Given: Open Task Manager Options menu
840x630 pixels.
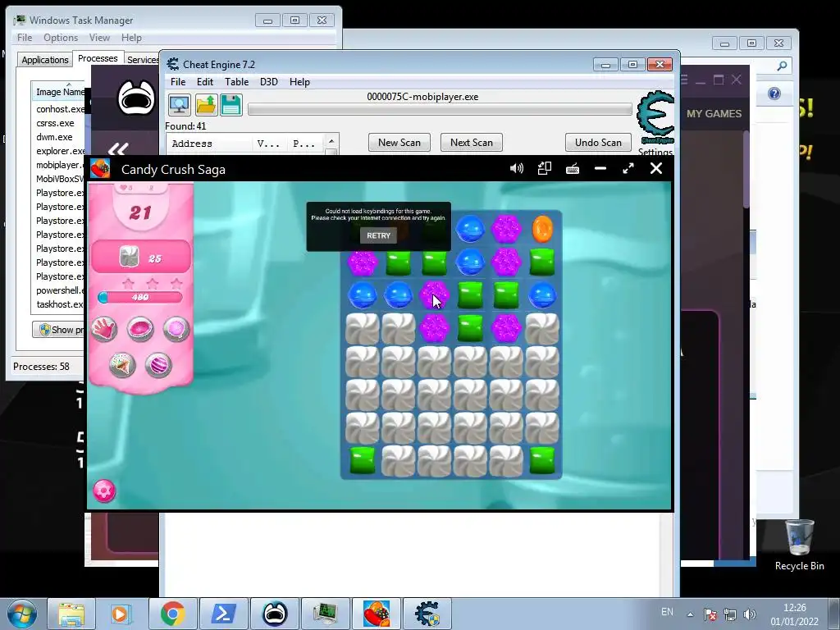Looking at the screenshot, I should click(61, 38).
